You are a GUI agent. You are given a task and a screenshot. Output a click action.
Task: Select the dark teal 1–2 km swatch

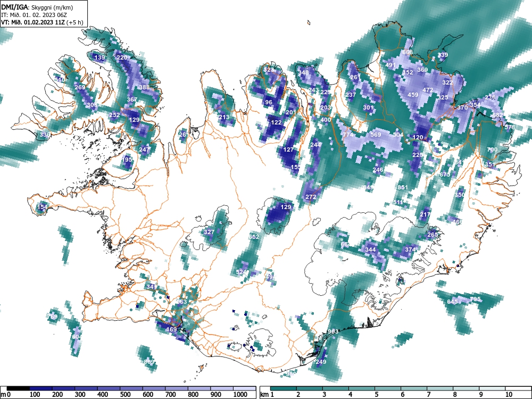284,388
